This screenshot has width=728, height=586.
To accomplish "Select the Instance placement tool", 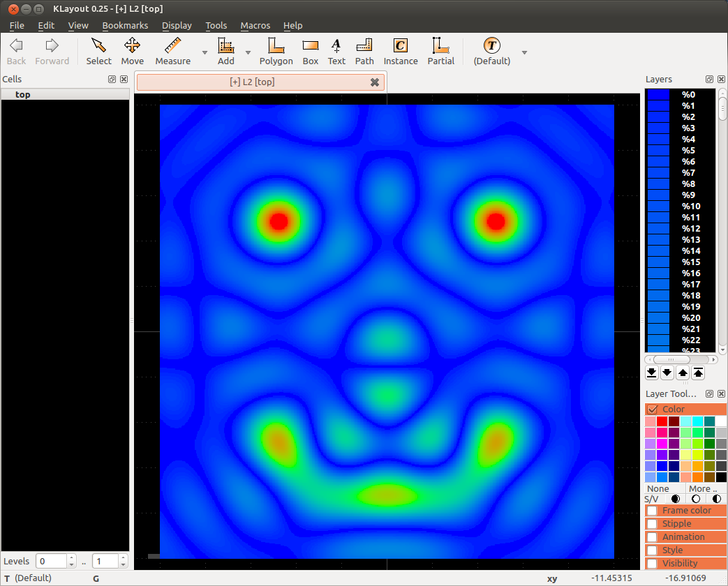I will click(400, 52).
